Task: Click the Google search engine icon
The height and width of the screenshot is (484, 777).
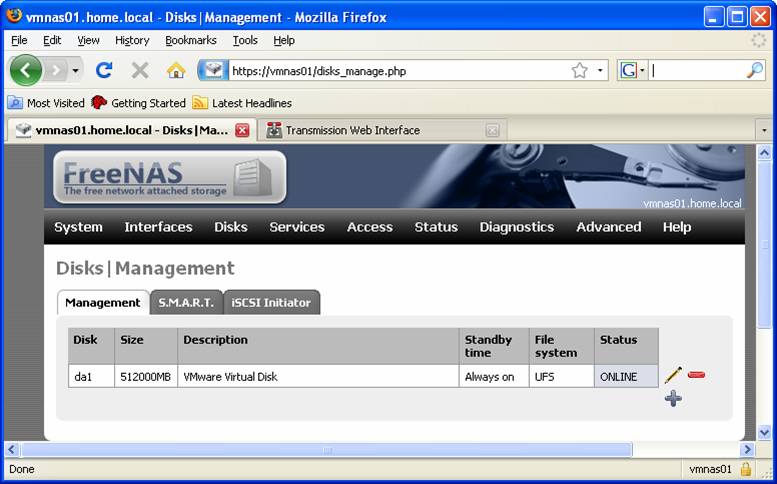Action: click(628, 71)
